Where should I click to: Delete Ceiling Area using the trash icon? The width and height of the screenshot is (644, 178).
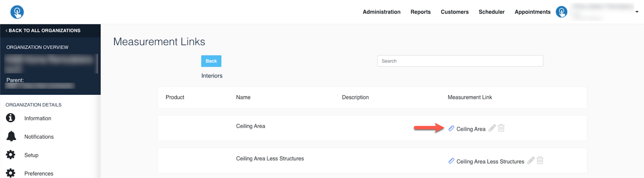501,128
